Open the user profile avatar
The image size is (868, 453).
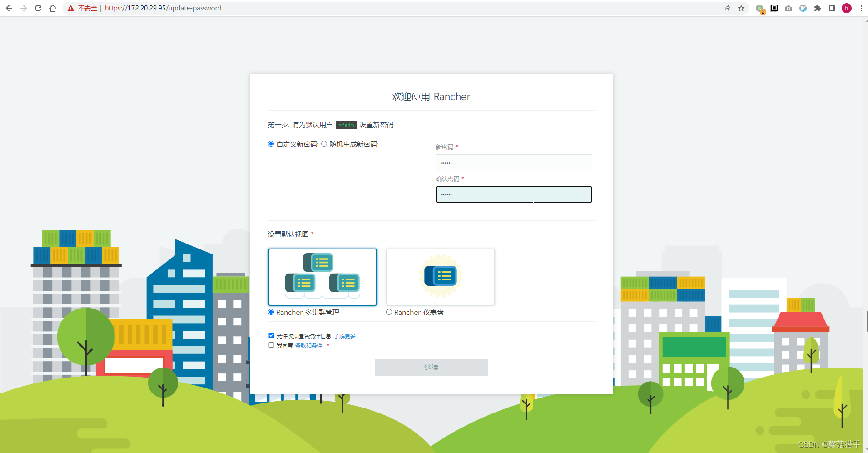(x=847, y=8)
